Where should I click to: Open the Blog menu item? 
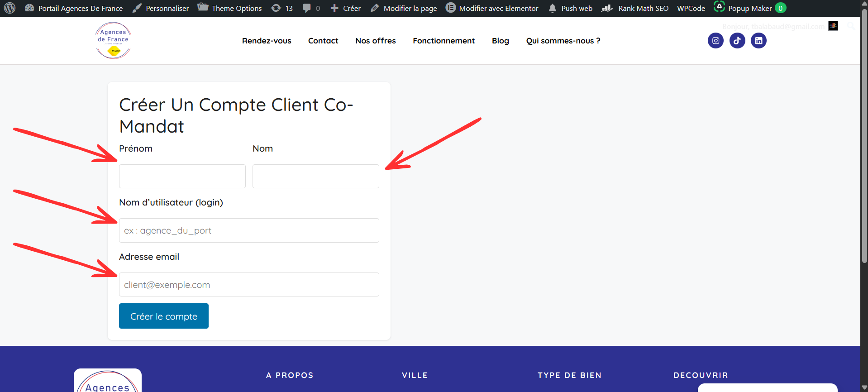pos(501,41)
